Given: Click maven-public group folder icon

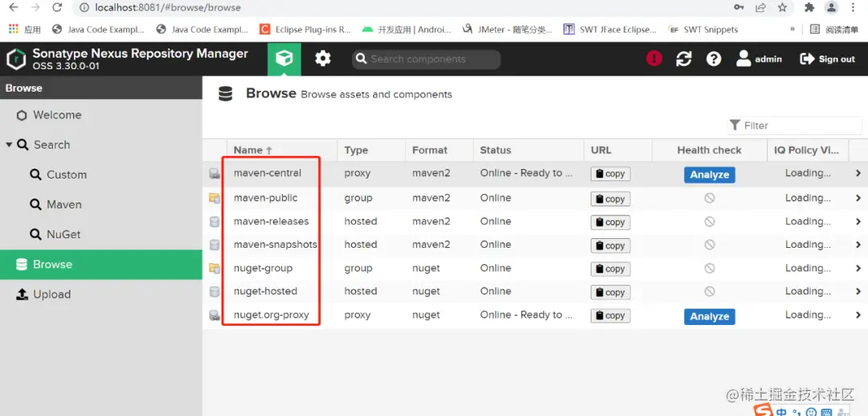Looking at the screenshot, I should pos(215,198).
